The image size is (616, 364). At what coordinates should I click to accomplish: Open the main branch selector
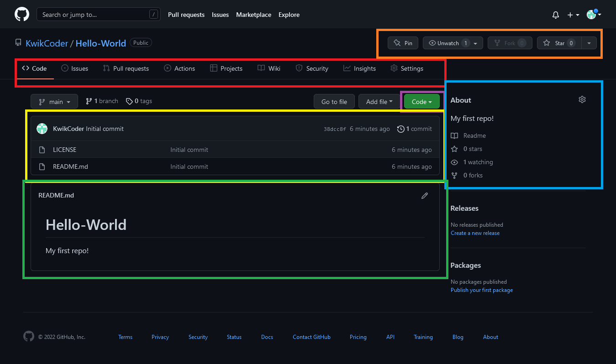(54, 101)
